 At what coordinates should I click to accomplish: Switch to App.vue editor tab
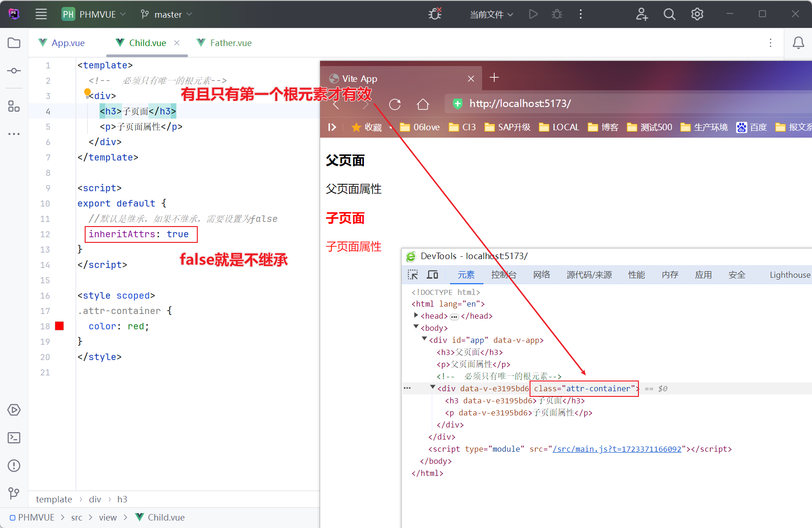click(62, 43)
